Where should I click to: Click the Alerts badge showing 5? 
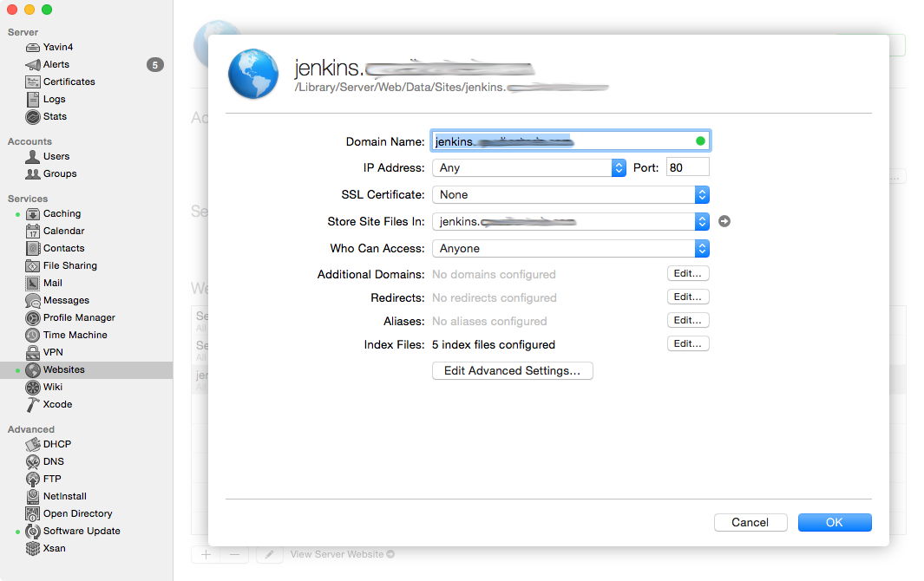pos(155,65)
